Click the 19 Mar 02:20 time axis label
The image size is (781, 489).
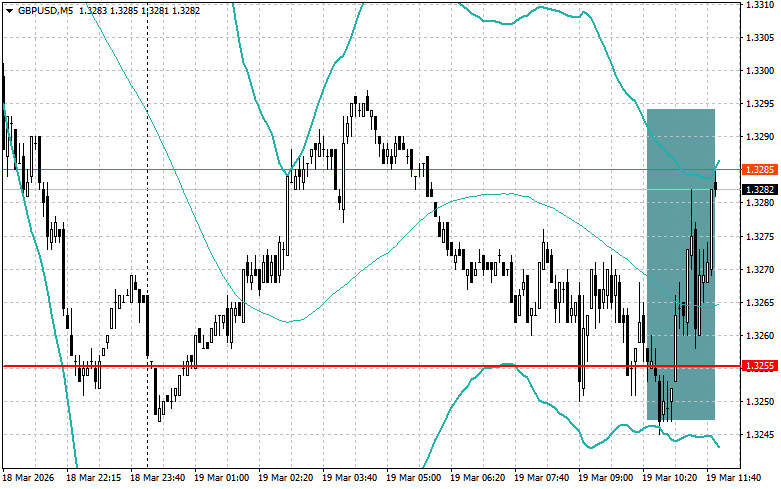(285, 478)
